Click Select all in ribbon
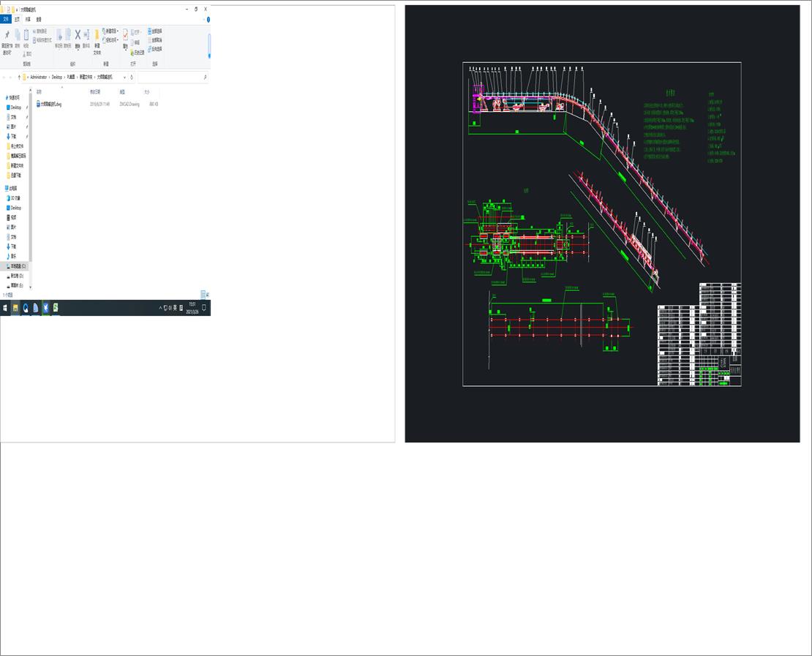Image resolution: width=812 pixels, height=656 pixels. (x=155, y=31)
